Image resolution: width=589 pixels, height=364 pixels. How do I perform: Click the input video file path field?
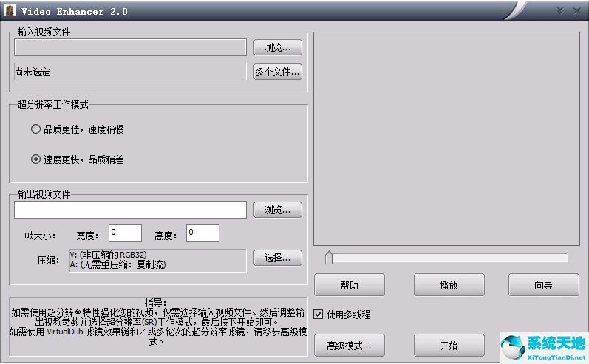coord(130,47)
